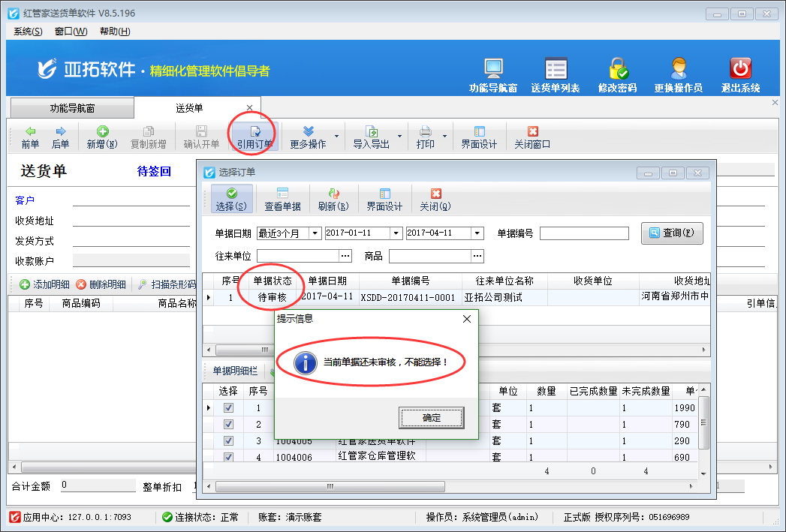This screenshot has width=786, height=532.
Task: Open the 系统(S) menu
Action: point(28,31)
